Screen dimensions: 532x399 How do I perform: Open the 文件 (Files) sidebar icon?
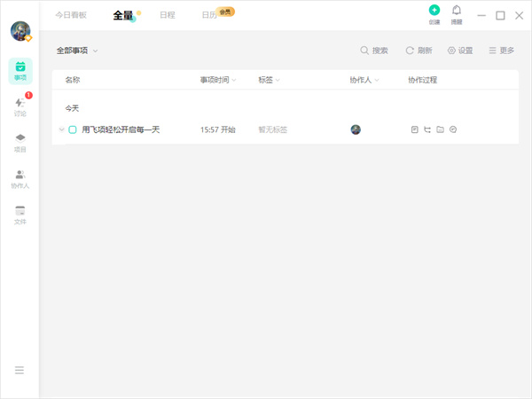pos(20,215)
